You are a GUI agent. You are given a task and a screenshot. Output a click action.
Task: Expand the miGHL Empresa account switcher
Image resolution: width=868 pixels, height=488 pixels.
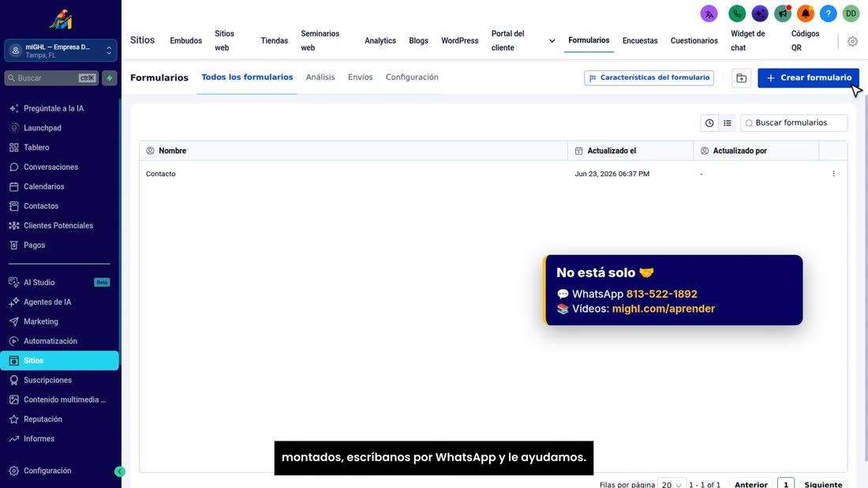tap(60, 51)
